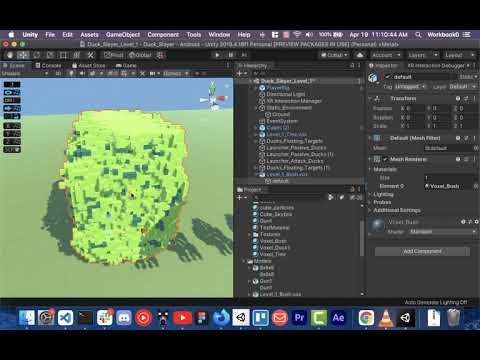Click the Voxel_Bush material preview sphere
This screenshot has width=480, height=360.
pyautogui.click(x=378, y=226)
